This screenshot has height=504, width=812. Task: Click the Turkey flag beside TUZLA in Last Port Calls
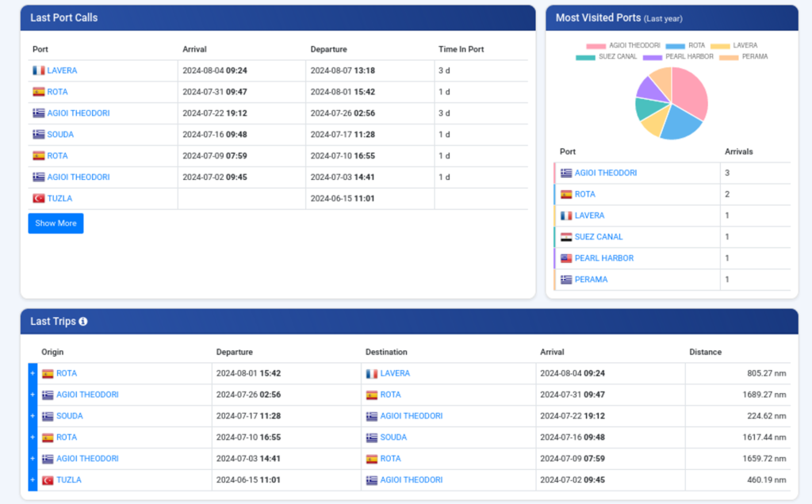tap(38, 199)
